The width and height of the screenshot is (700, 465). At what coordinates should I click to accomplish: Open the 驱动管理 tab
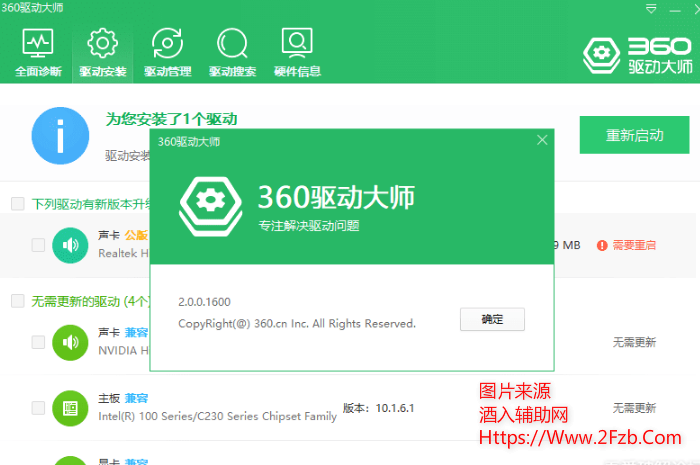[167, 53]
